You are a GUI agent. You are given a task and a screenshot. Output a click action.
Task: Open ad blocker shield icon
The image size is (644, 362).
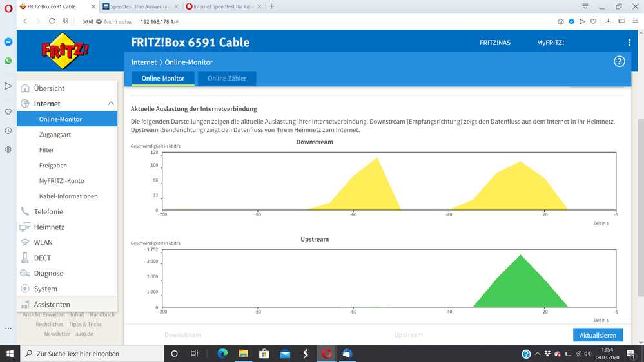coord(571,21)
